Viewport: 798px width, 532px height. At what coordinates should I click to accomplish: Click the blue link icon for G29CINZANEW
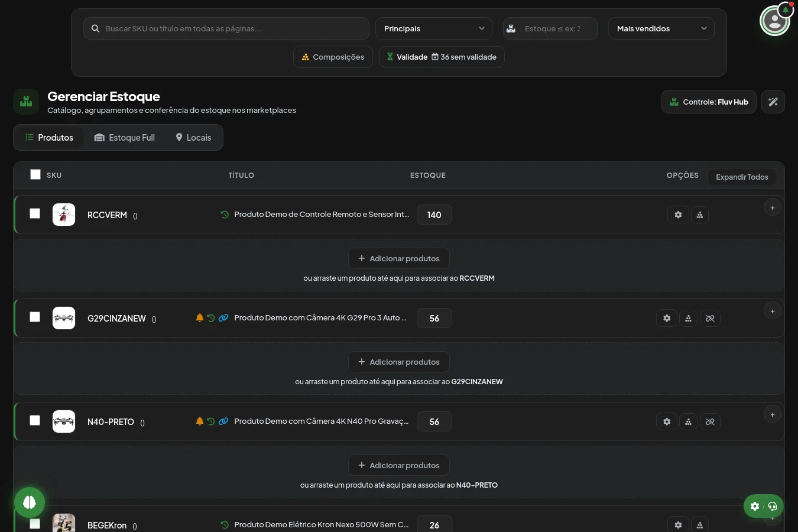click(x=223, y=318)
